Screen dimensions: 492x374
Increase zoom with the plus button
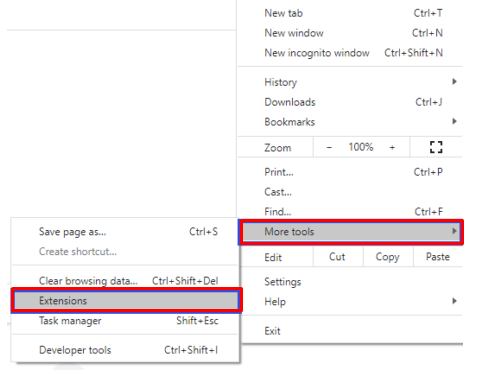pyautogui.click(x=392, y=147)
